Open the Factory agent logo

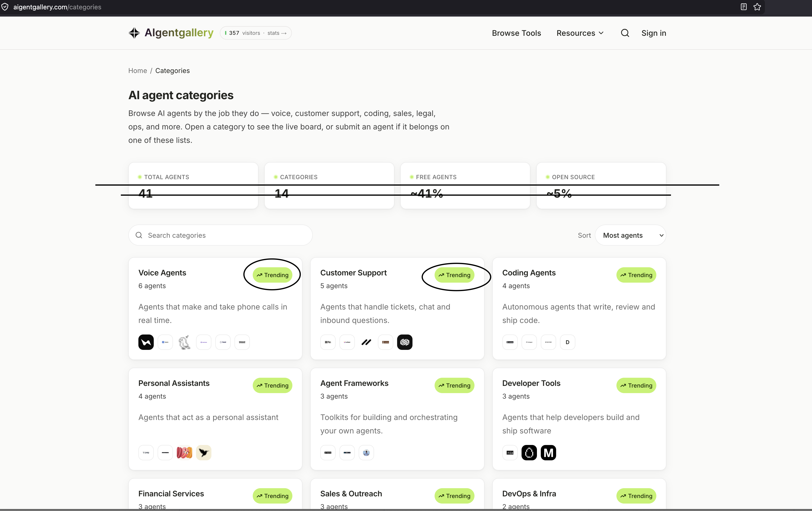coord(548,342)
